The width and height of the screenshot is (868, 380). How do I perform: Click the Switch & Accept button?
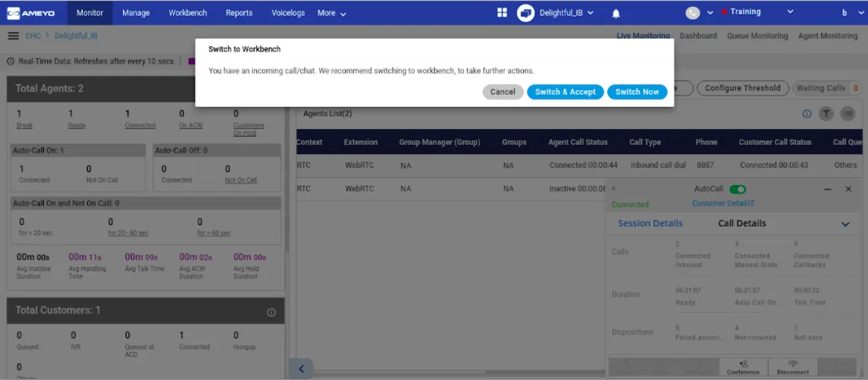coord(566,92)
